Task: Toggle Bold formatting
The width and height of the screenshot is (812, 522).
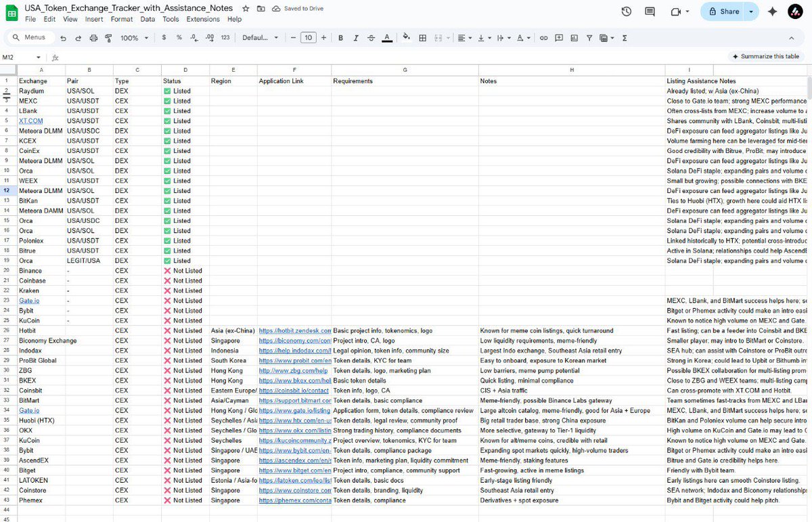Action: [x=340, y=38]
